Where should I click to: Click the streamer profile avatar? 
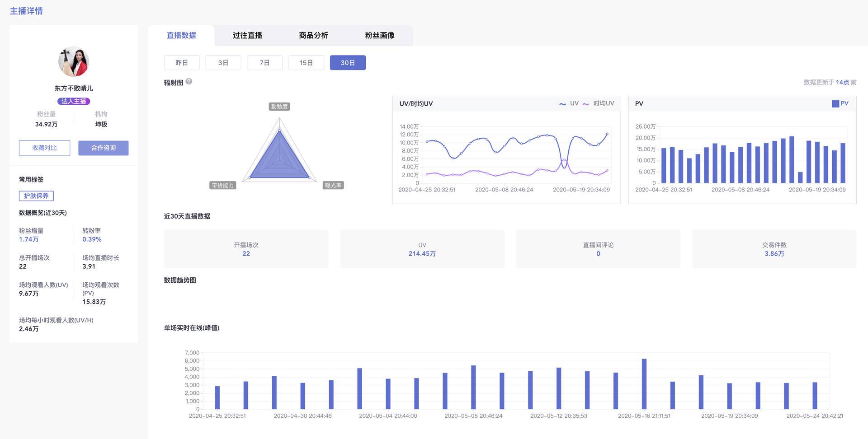click(74, 61)
